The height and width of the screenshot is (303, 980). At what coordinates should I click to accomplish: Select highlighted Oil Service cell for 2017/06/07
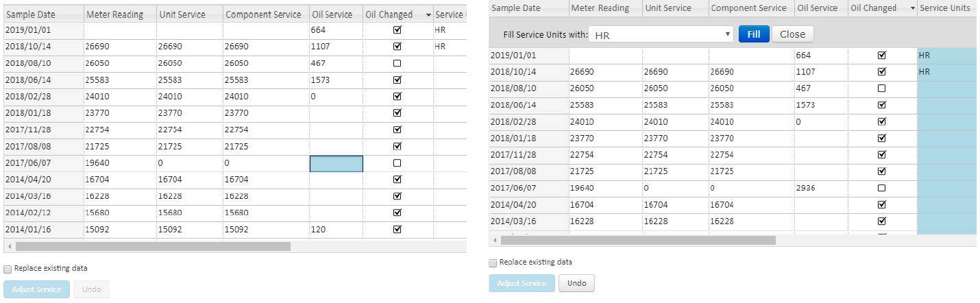336,163
